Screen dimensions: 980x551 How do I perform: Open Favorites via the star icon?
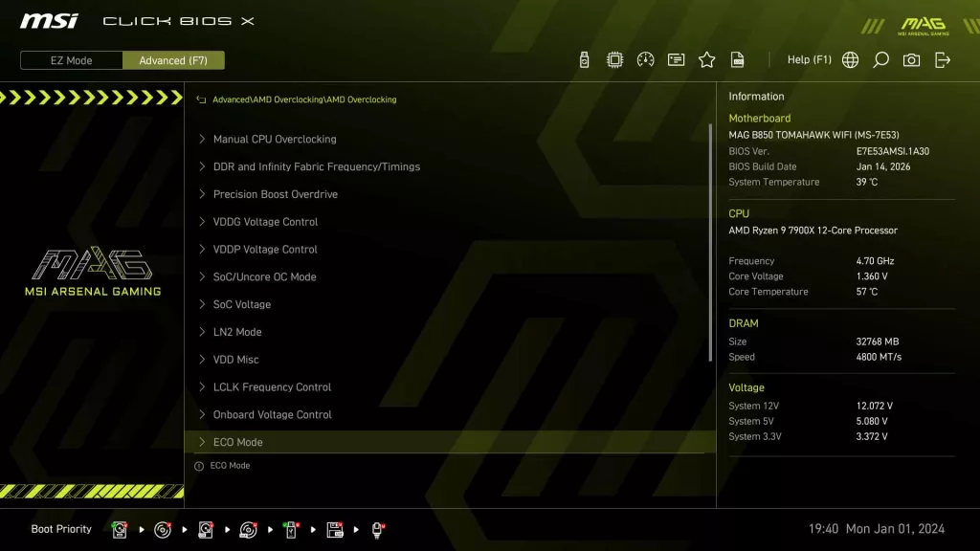[706, 59]
